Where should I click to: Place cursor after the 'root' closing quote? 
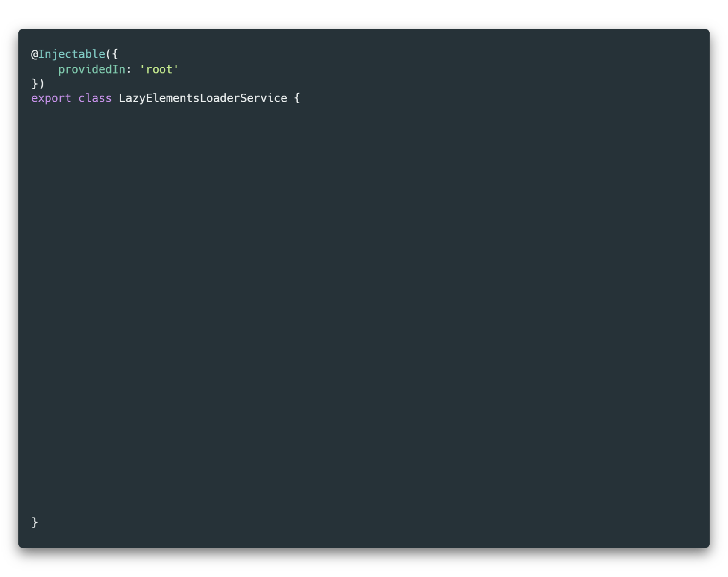pos(180,69)
